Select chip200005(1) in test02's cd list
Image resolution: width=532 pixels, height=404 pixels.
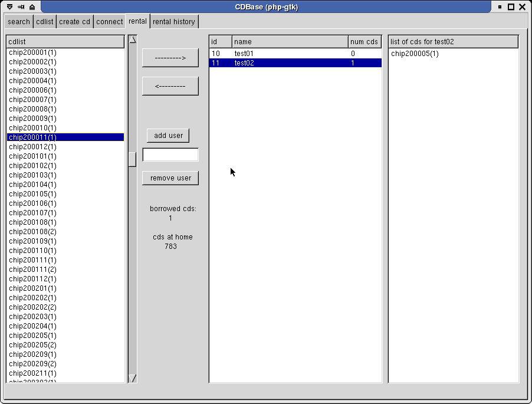pos(415,54)
